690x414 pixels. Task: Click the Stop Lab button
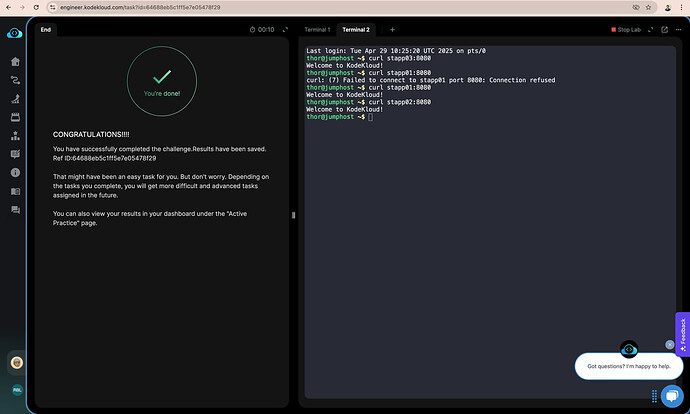click(x=625, y=30)
